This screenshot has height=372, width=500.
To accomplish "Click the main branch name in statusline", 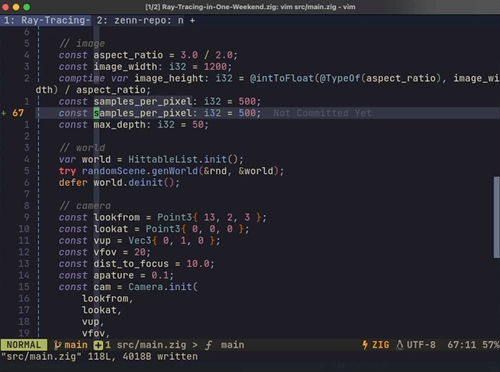I will (76, 345).
